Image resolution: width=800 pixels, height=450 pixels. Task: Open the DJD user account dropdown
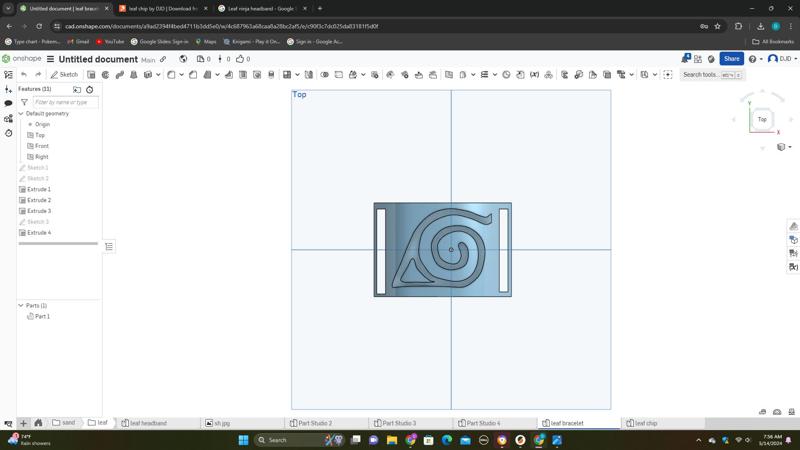point(782,59)
